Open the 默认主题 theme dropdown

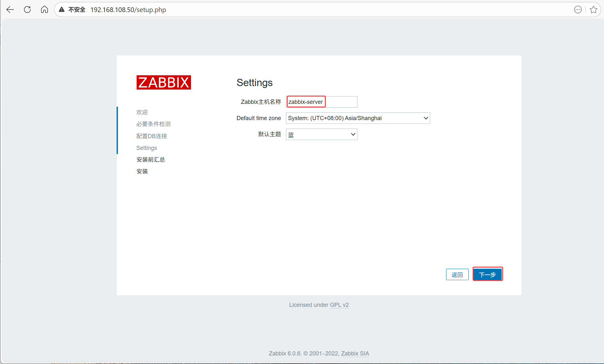pos(322,134)
